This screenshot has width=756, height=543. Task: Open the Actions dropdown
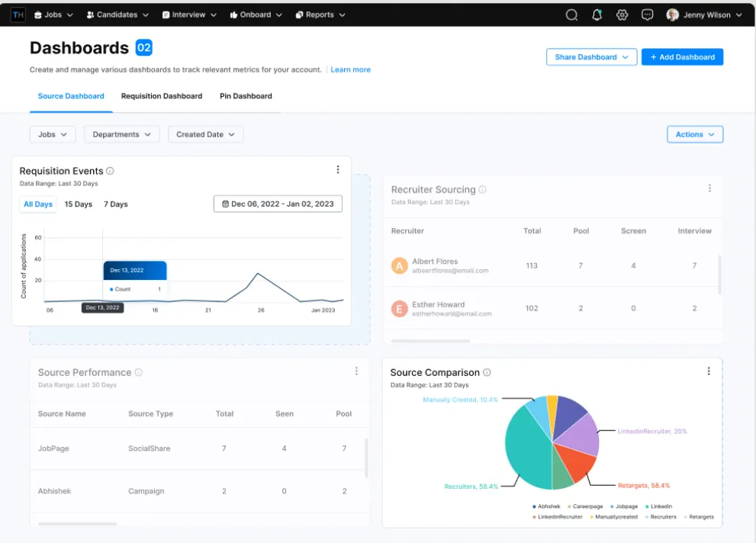(x=695, y=134)
